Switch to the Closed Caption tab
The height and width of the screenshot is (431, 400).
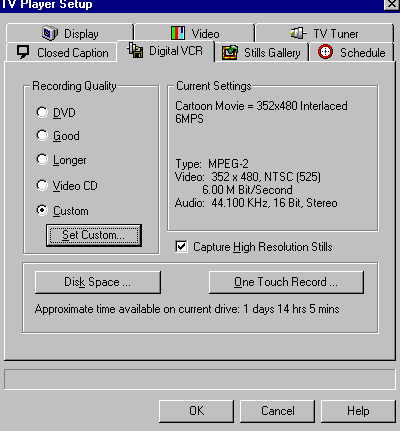(62, 52)
